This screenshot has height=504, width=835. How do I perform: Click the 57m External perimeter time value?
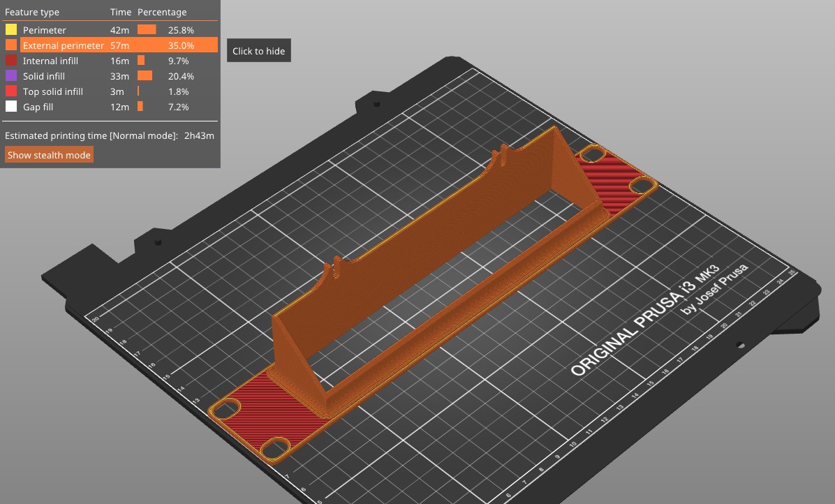click(x=119, y=45)
